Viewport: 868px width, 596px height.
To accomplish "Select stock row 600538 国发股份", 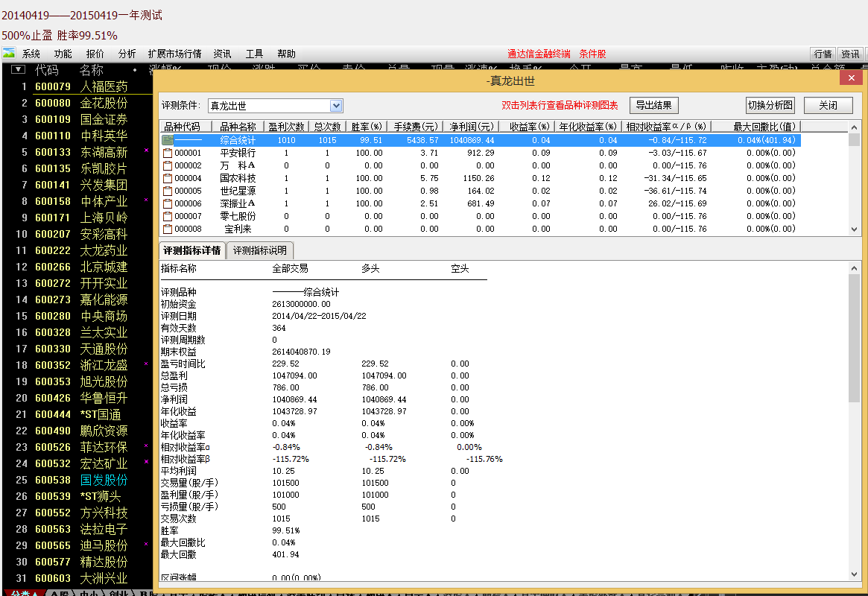I will (77, 480).
